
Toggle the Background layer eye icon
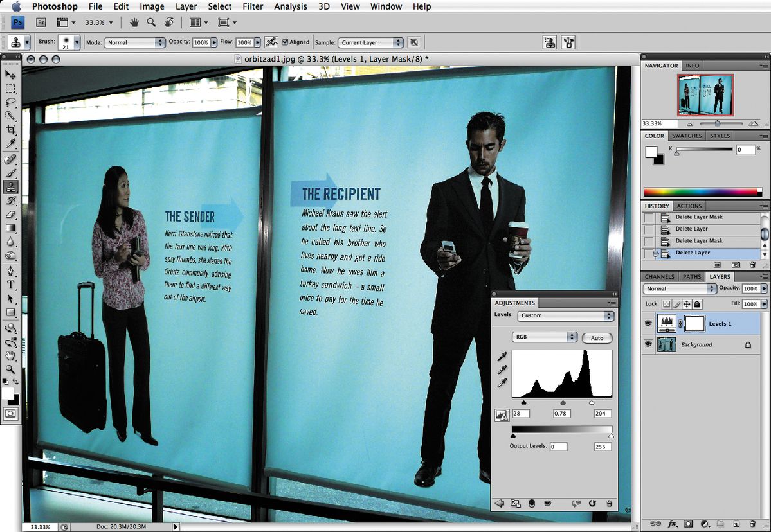648,344
